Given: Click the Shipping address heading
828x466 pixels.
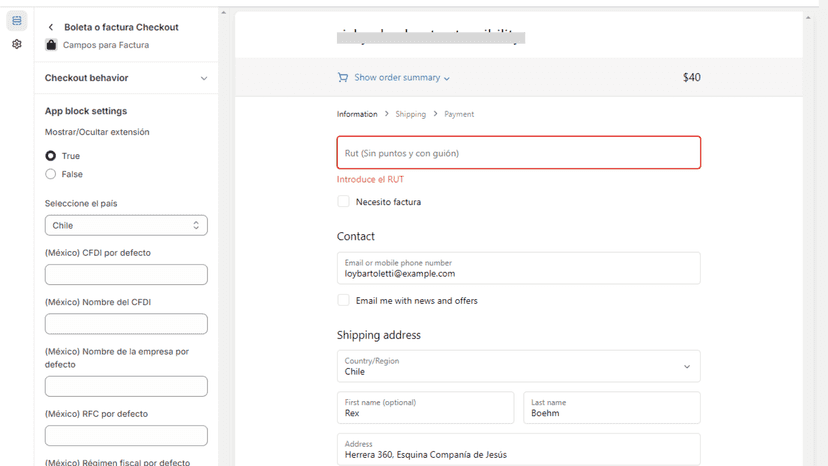Looking at the screenshot, I should coord(379,335).
